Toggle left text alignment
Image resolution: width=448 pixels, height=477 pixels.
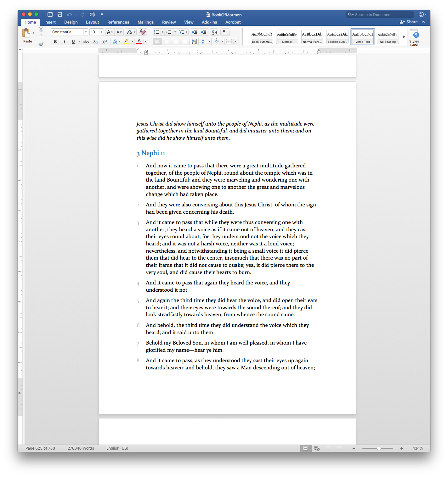(x=157, y=42)
